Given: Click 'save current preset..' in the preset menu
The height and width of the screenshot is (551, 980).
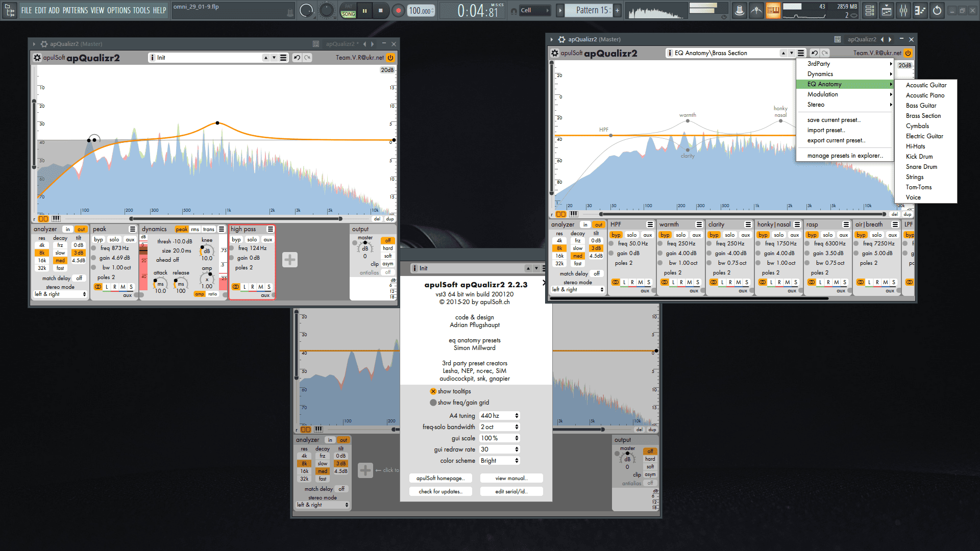Looking at the screenshot, I should [845, 120].
